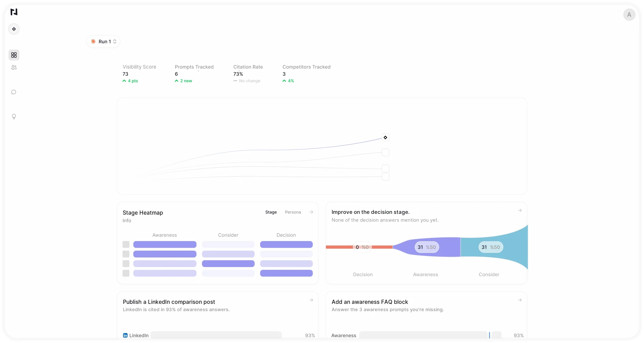Viewport: 644px width, 343px height.
Task: Click first-row Awareness heatmap cell
Action: click(165, 244)
